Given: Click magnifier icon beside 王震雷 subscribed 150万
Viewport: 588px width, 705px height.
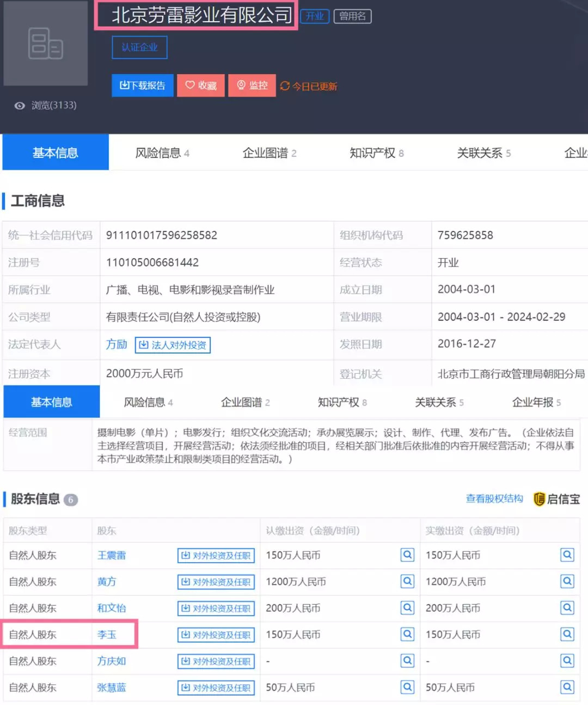Looking at the screenshot, I should (407, 555).
